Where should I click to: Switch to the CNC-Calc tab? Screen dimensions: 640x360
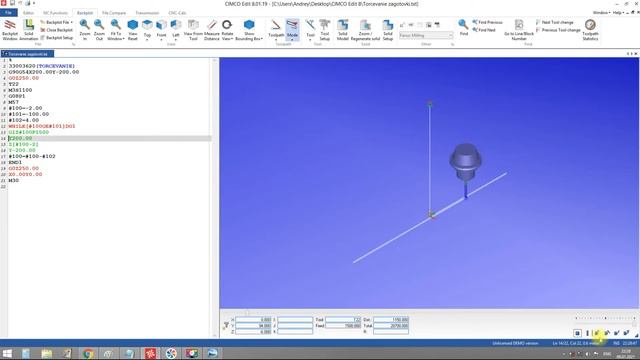(177, 13)
